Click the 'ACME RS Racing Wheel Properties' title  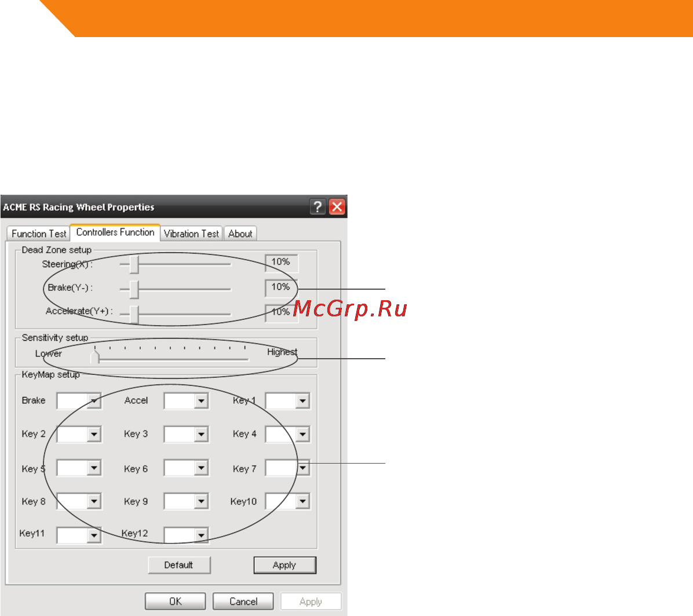[79, 207]
